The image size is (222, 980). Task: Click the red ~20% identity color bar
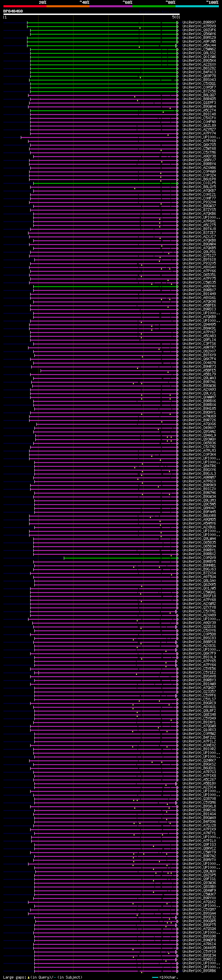point(25,6)
